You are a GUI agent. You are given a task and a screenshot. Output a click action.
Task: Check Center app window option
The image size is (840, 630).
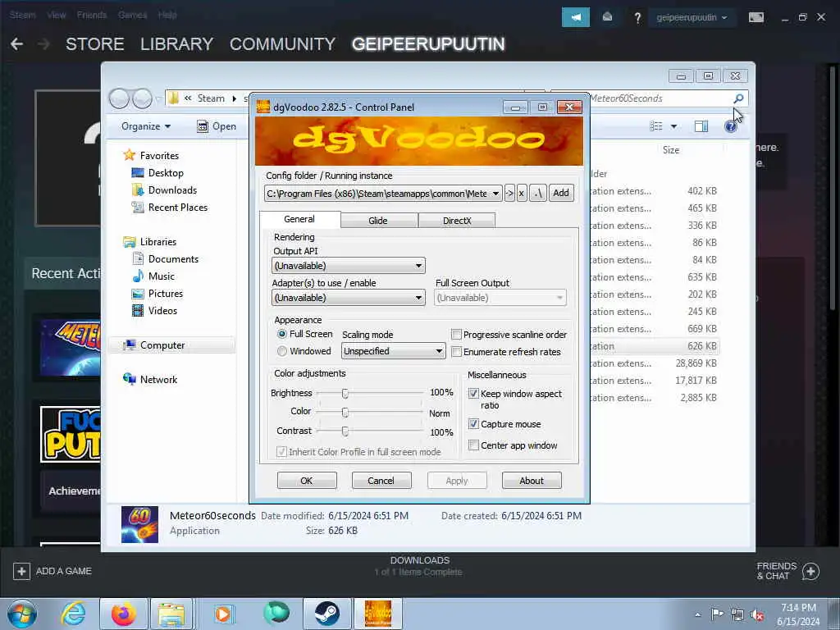[x=473, y=445]
